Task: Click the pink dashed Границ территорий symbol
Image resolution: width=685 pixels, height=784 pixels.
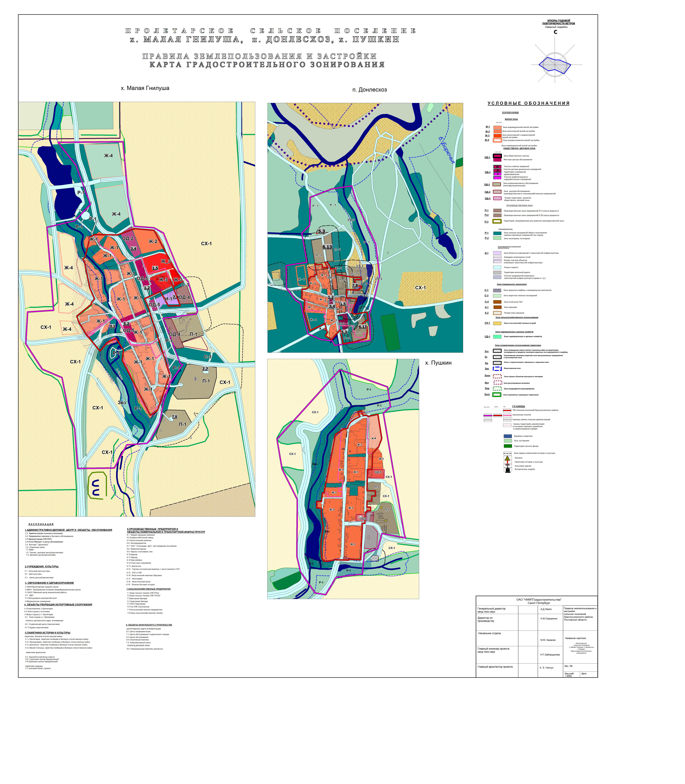Action: tap(507, 425)
